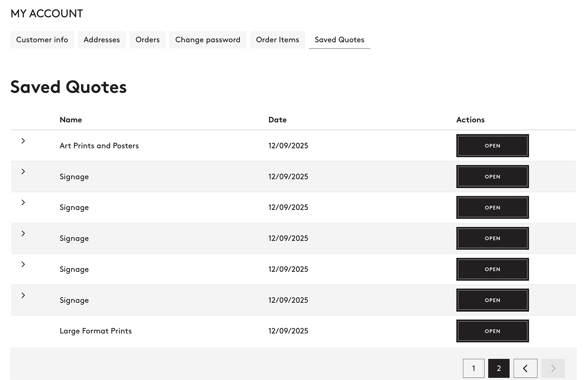Click Open for the last Signage quote
This screenshot has width=588, height=380.
[x=492, y=300]
